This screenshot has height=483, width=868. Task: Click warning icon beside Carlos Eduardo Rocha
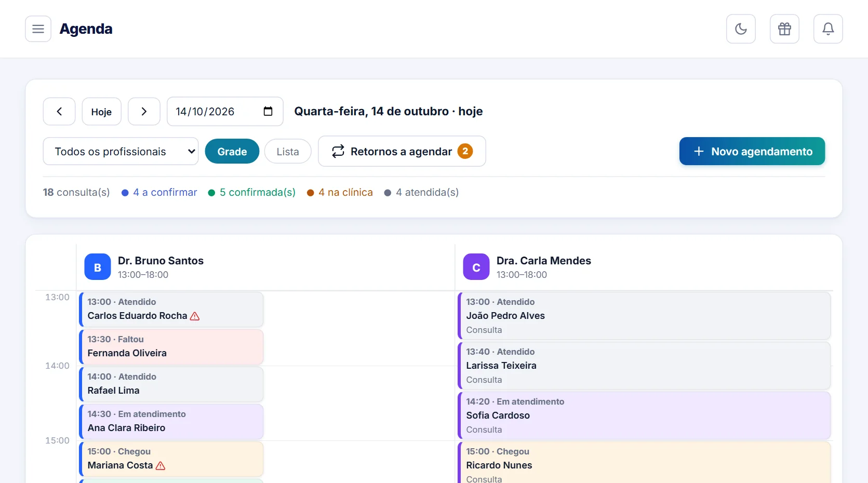(195, 316)
